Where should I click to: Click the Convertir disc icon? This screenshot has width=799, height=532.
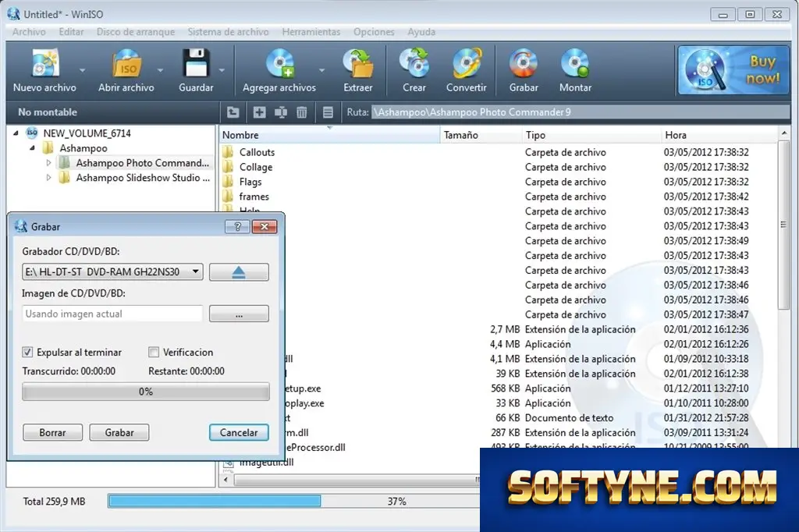[x=467, y=64]
